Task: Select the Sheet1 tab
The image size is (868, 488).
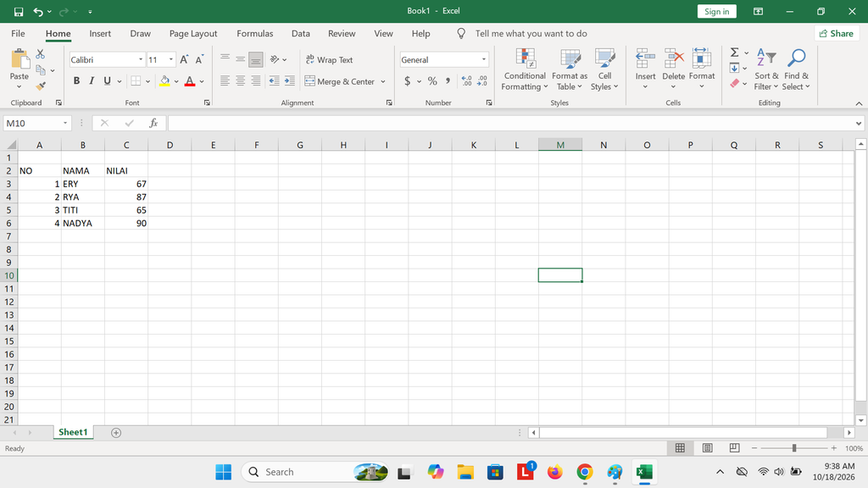Action: coord(73,432)
